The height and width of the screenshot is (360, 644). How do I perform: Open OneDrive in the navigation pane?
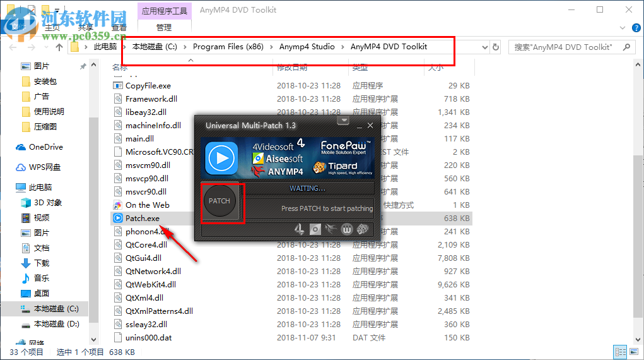pyautogui.click(x=45, y=147)
